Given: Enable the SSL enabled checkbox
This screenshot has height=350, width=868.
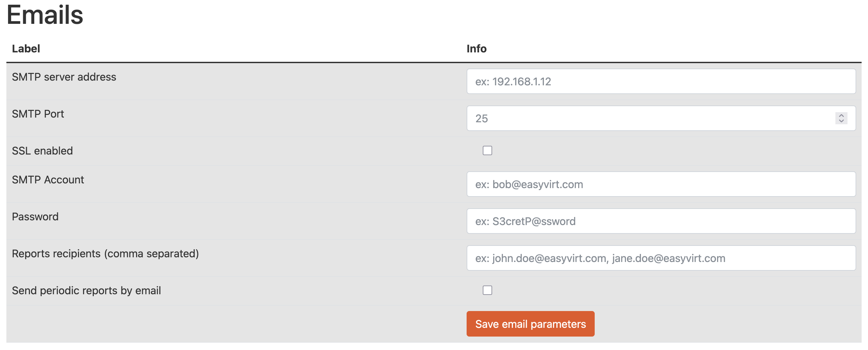Looking at the screenshot, I should click(x=487, y=150).
